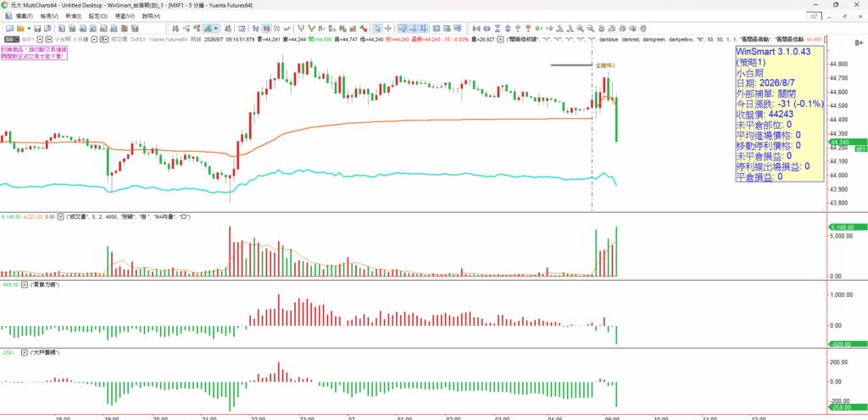Click the blue document icon beside 檔案
The image size is (868, 420).
(x=7, y=16)
